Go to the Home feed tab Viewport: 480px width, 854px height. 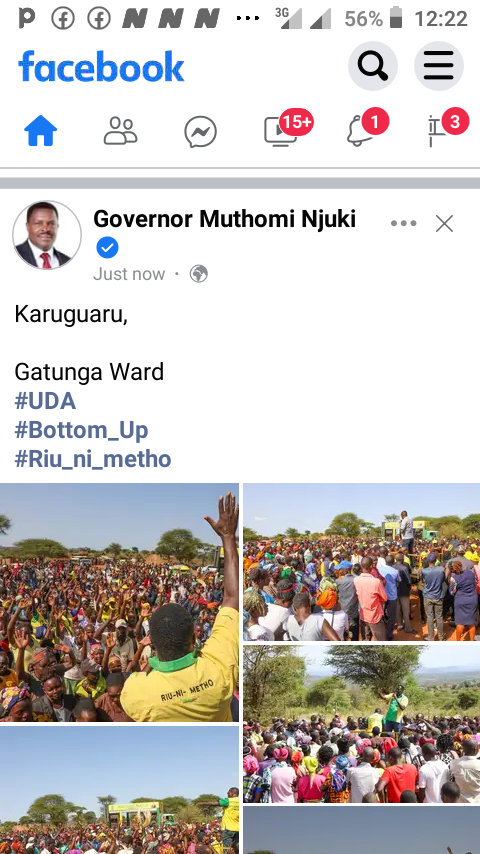click(x=40, y=131)
